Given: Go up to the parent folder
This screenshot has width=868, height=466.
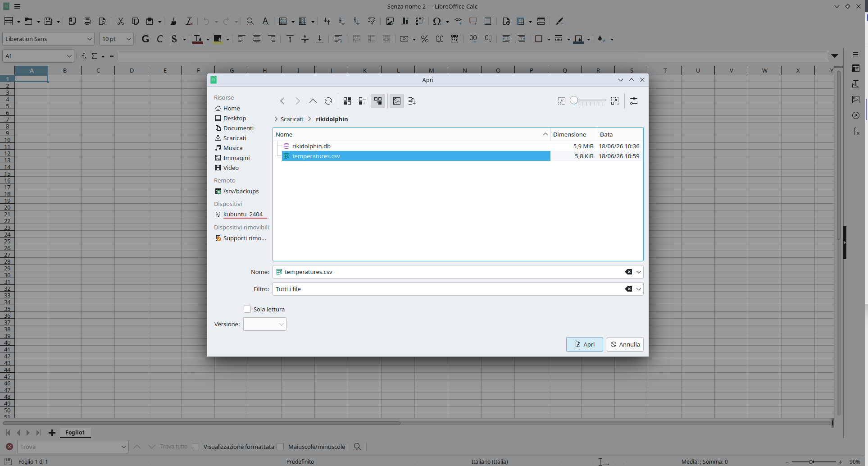Looking at the screenshot, I should [313, 101].
